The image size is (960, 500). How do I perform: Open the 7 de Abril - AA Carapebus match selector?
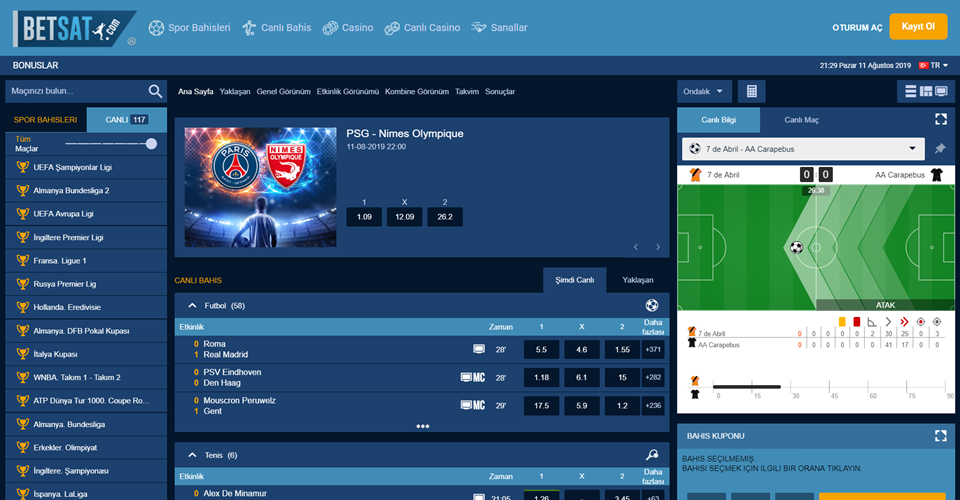(803, 149)
